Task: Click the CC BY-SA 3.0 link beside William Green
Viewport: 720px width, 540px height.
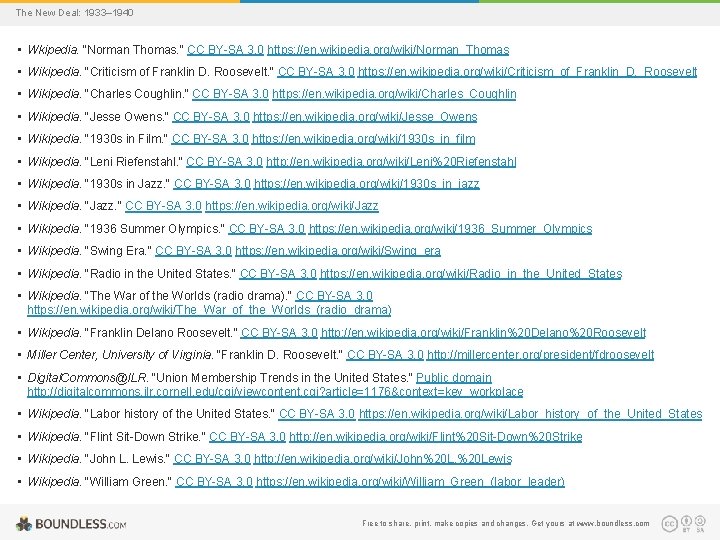Action: (214, 482)
